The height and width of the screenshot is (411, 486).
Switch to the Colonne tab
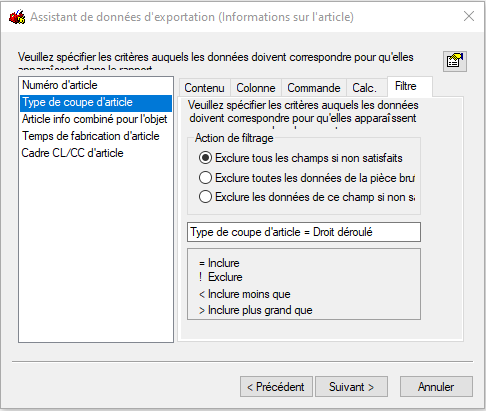(x=256, y=88)
